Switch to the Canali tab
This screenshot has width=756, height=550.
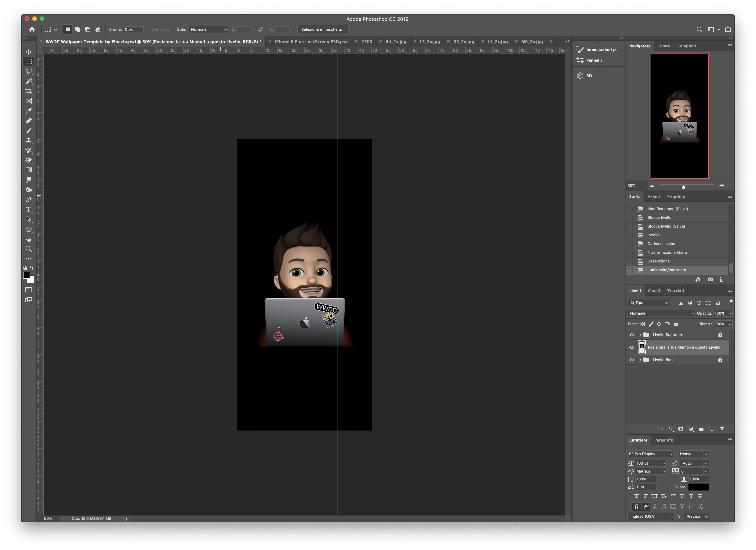tap(654, 291)
